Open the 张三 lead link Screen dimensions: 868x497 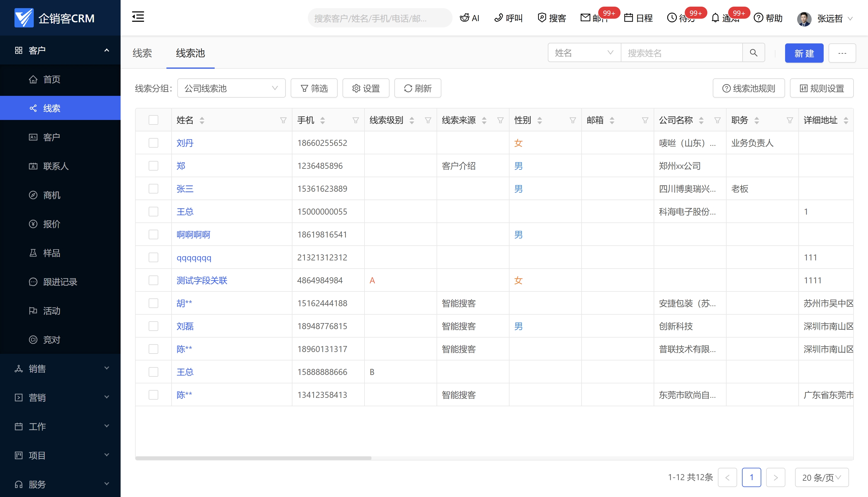pyautogui.click(x=185, y=189)
